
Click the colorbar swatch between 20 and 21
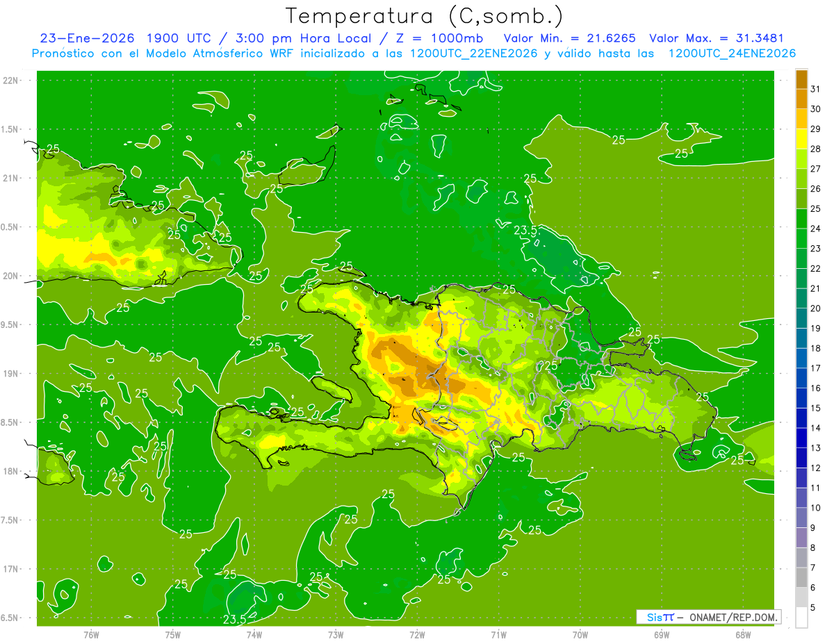801,299
